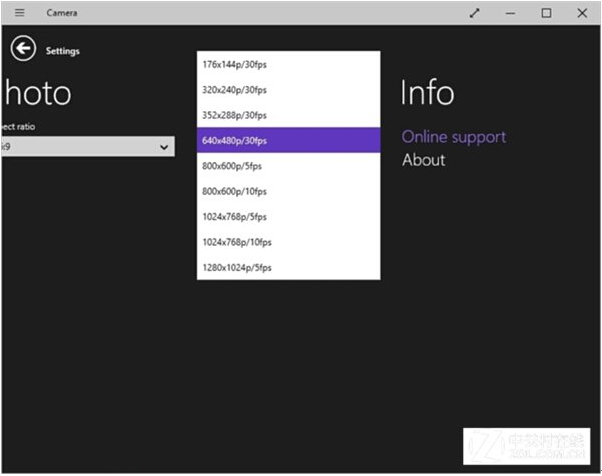The image size is (602, 476).
Task: Click the Info section heading
Action: 427,93
